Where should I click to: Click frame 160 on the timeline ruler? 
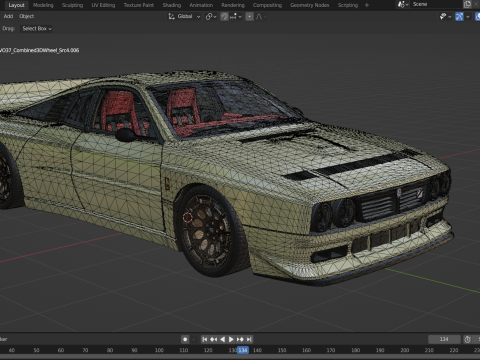306,350
